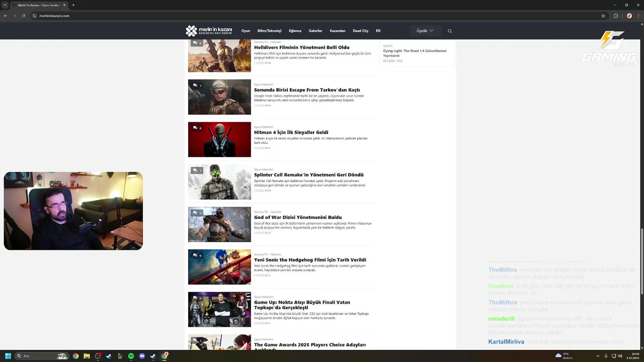
Task: Click the microphone tray icon
Action: click(606, 356)
